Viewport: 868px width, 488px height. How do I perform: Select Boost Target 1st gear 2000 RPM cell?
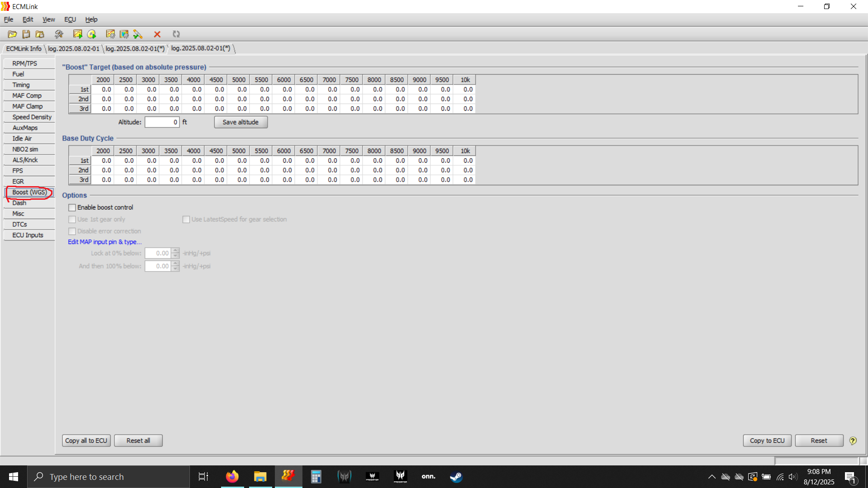(103, 89)
